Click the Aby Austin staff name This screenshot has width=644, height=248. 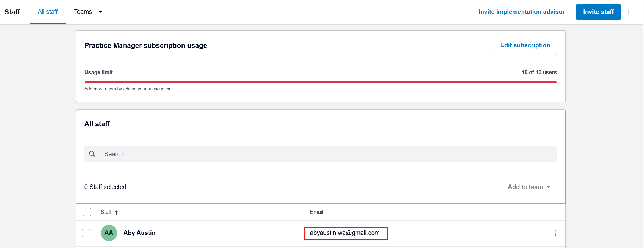click(139, 233)
